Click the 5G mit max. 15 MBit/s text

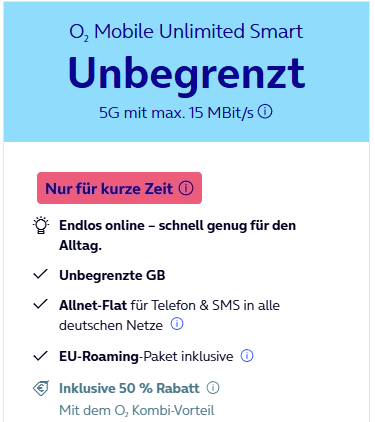176,113
